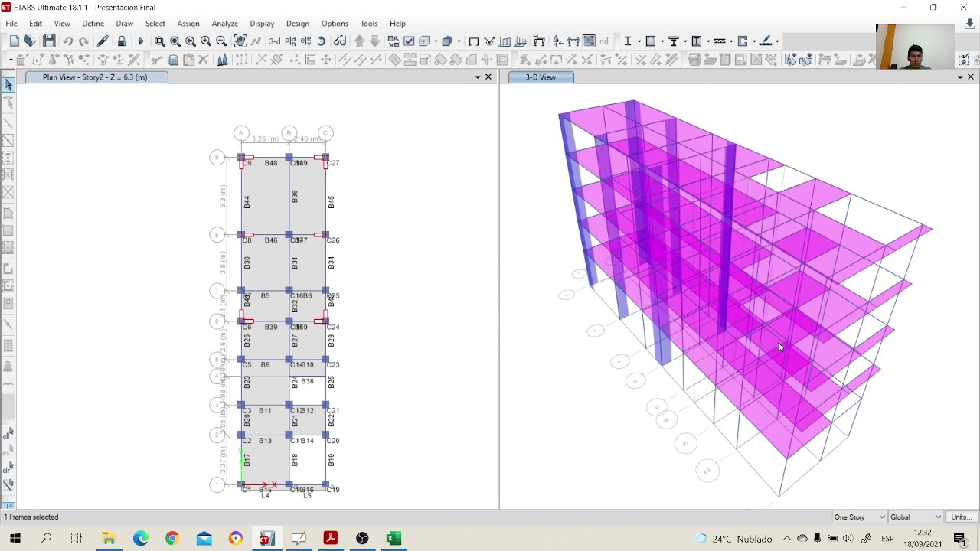980x551 pixels.
Task: Close the 3-D View panel
Action: coord(971,77)
